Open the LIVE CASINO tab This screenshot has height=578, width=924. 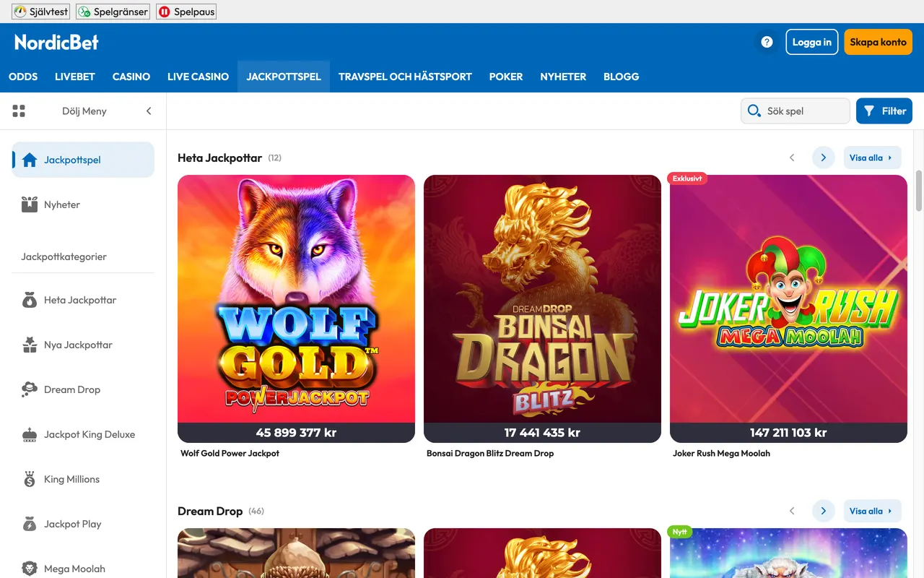pyautogui.click(x=198, y=77)
